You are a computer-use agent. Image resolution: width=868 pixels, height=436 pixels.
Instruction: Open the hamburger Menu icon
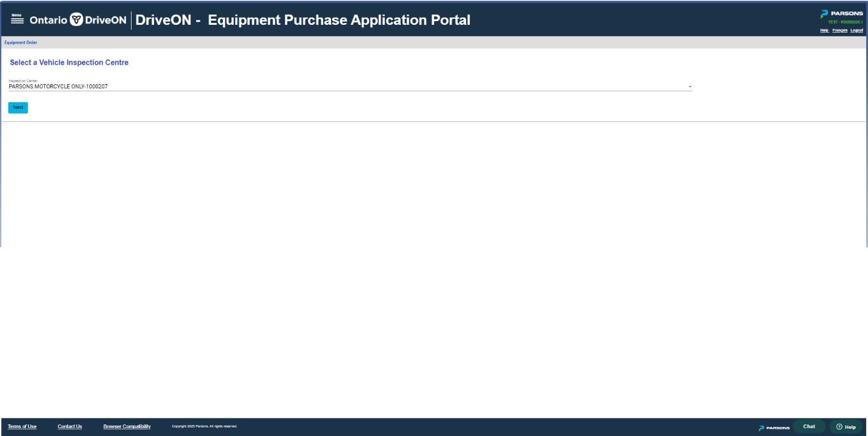[17, 19]
